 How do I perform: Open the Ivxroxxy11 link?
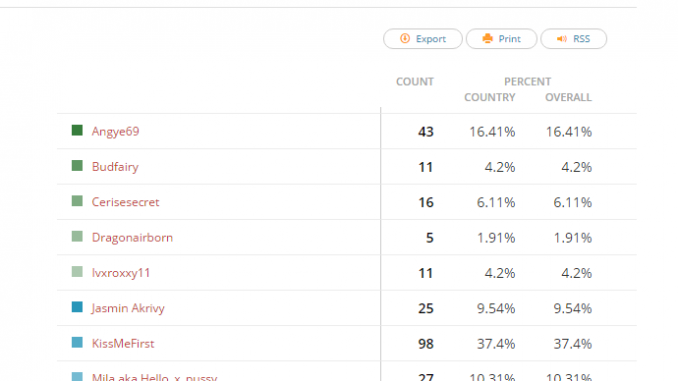pos(121,273)
